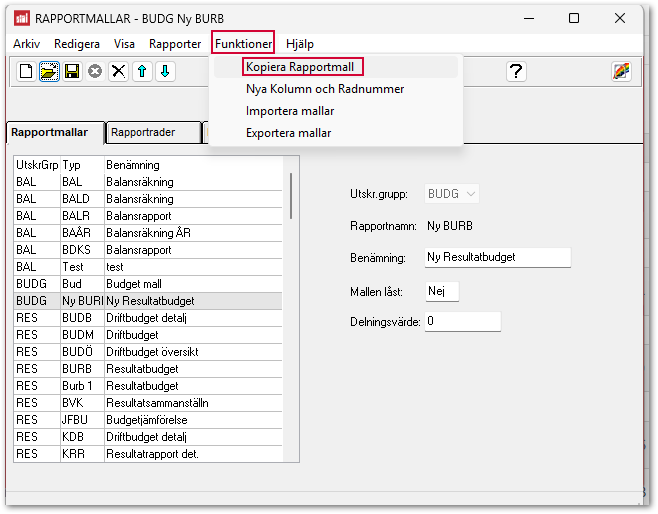The width and height of the screenshot is (658, 514).
Task: Click the Mallen låst field showing Nej
Action: 442,291
